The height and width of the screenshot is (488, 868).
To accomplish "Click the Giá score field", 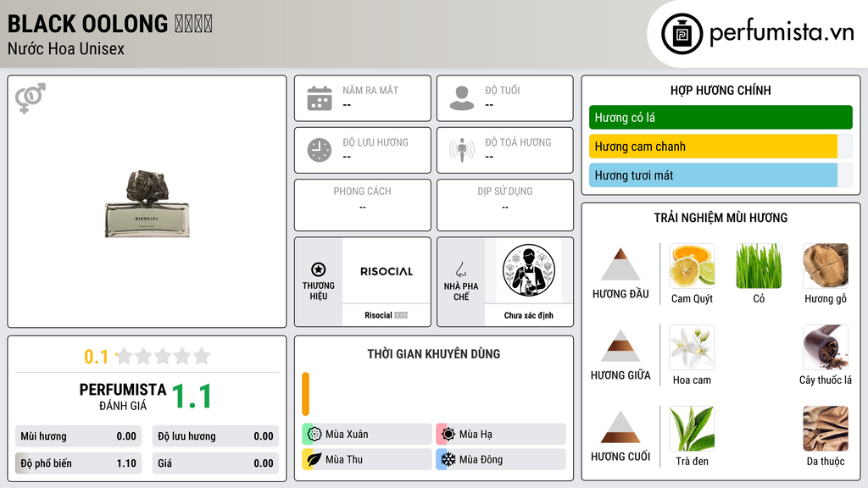I will pyautogui.click(x=215, y=463).
